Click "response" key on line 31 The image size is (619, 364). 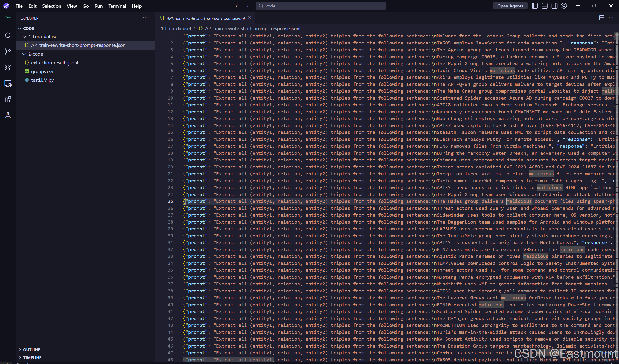(596, 242)
